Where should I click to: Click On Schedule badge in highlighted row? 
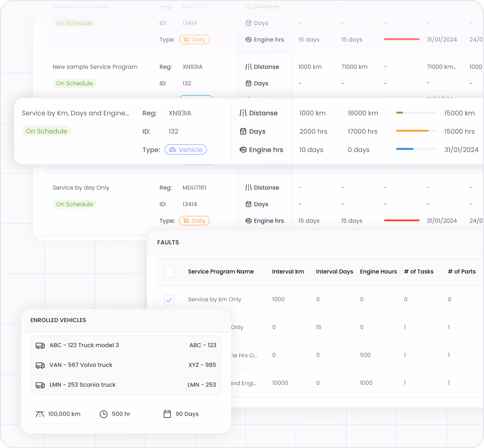47,131
